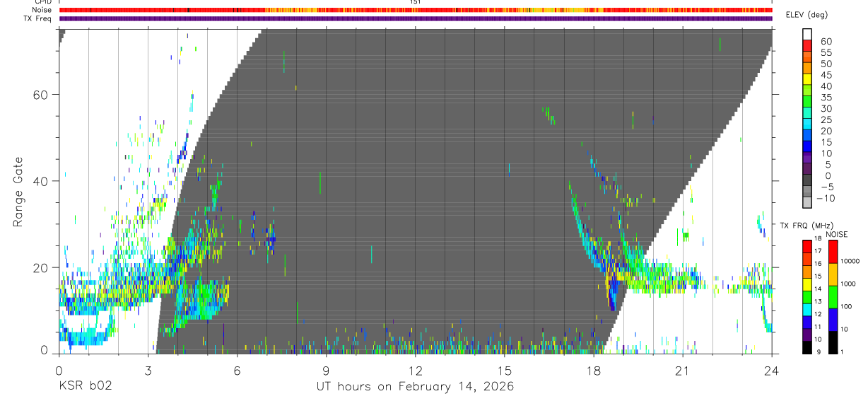This screenshot has height=401, width=868.
Task: Click the 151 CPID value above the plot
Action: pos(416,2)
